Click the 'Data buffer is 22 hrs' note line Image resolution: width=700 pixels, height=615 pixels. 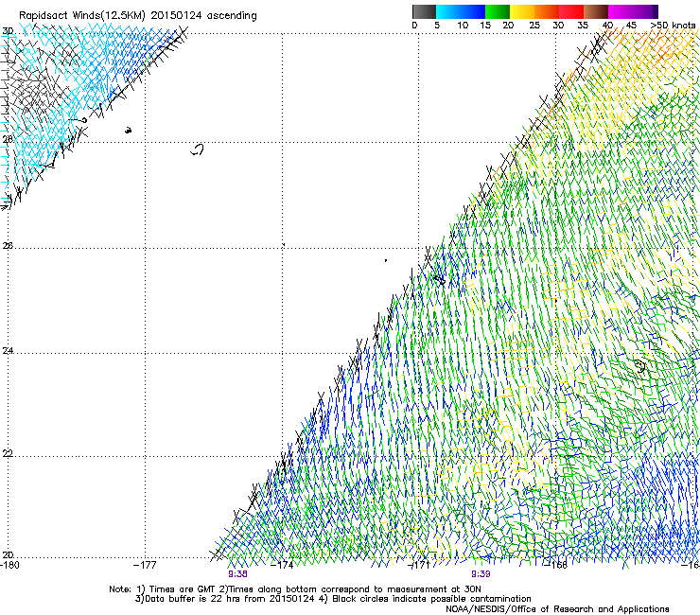pyautogui.click(x=333, y=599)
